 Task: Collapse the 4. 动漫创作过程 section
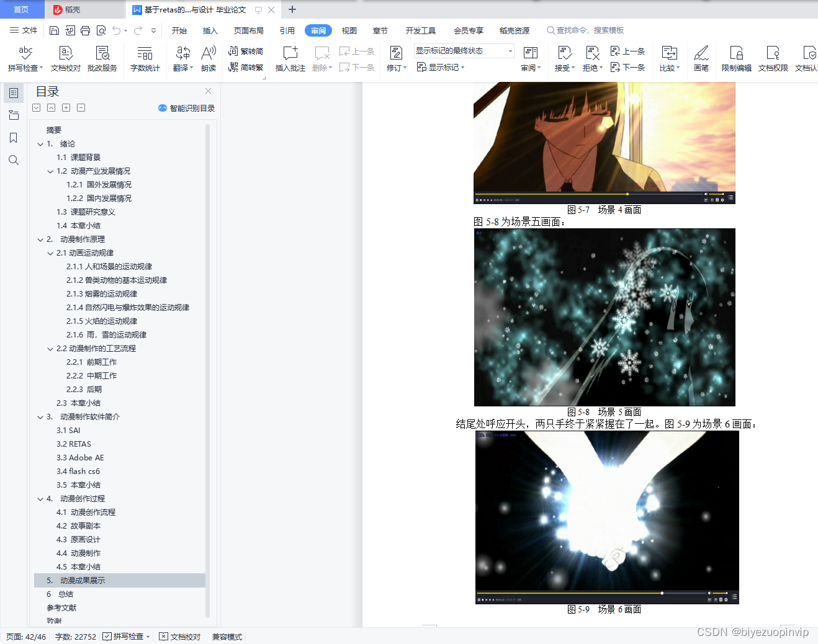point(40,499)
